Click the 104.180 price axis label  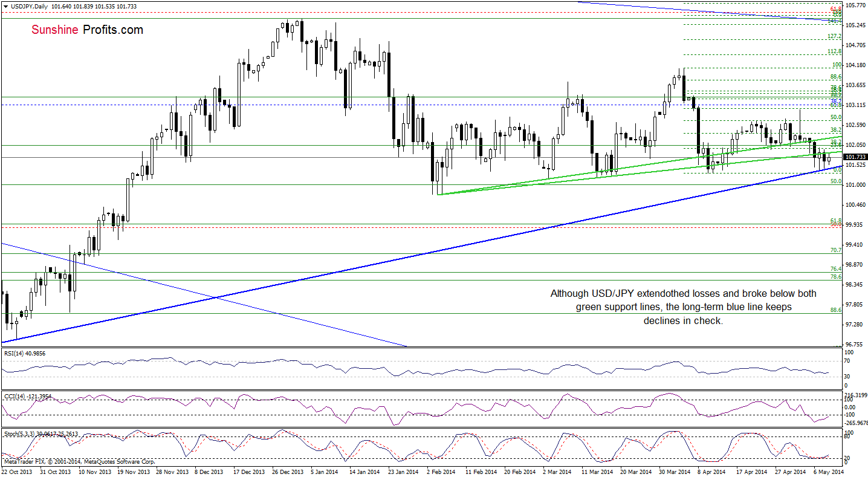click(x=855, y=65)
